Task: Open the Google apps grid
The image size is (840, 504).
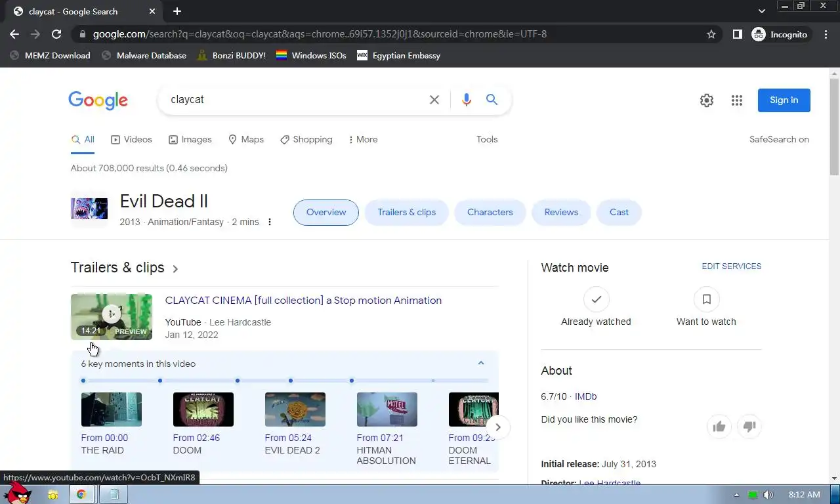Action: (737, 100)
